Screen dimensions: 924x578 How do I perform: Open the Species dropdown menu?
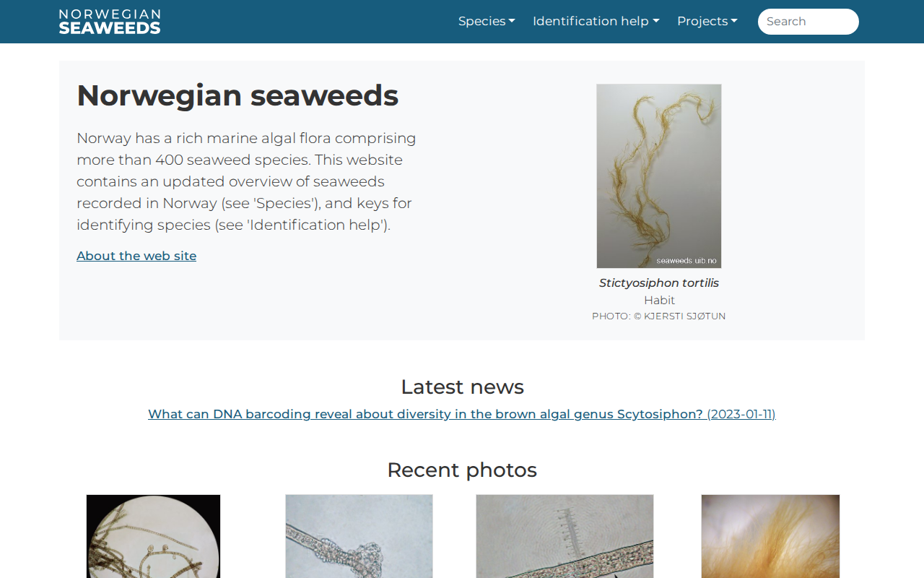[487, 21]
